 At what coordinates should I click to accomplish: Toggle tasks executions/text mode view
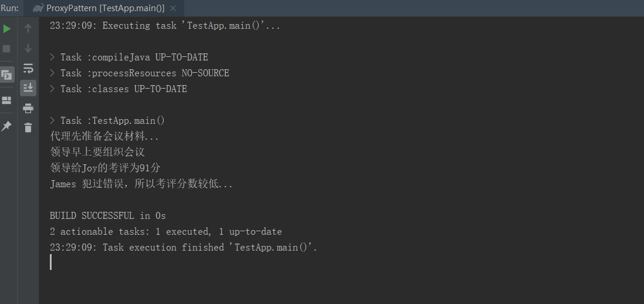tap(7, 75)
